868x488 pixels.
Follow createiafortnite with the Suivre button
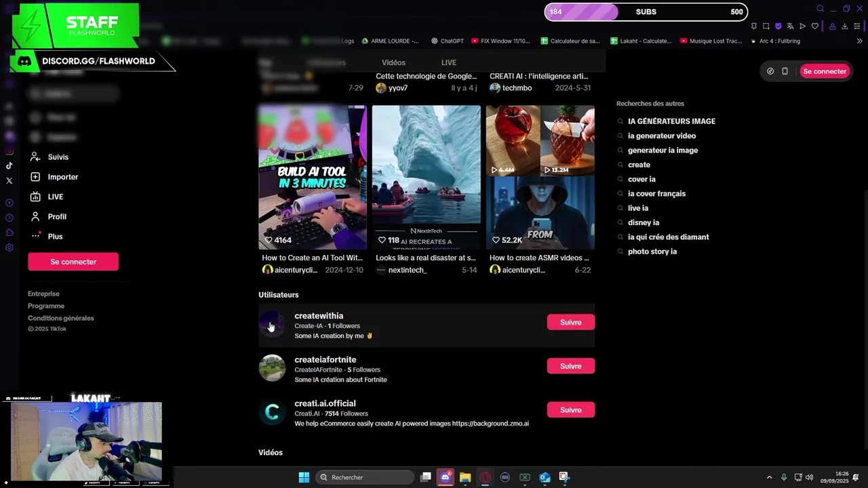(x=571, y=366)
